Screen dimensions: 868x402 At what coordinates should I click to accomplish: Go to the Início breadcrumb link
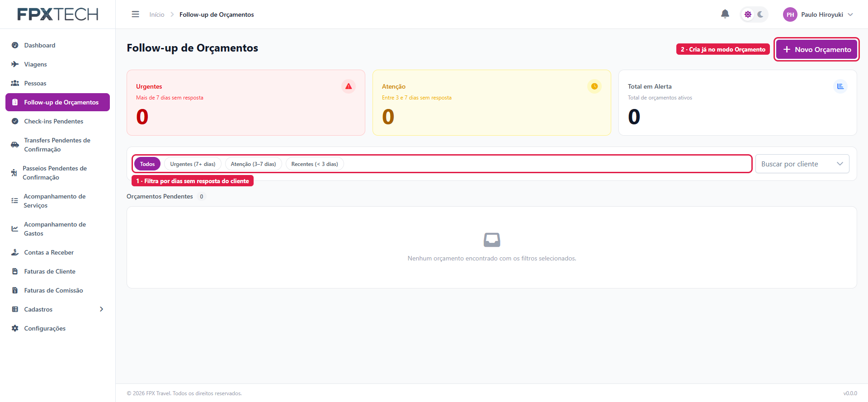(x=157, y=14)
